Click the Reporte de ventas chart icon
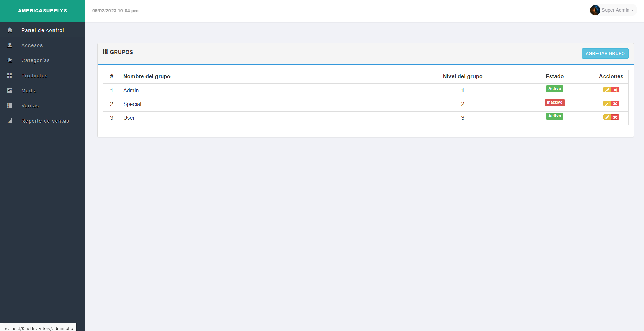This screenshot has width=644, height=331. 10,121
